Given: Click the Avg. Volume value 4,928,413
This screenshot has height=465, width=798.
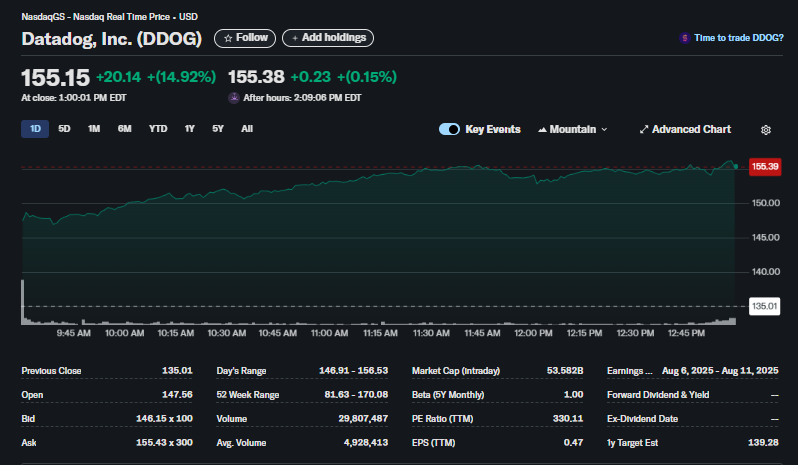Looking at the screenshot, I should (x=366, y=443).
